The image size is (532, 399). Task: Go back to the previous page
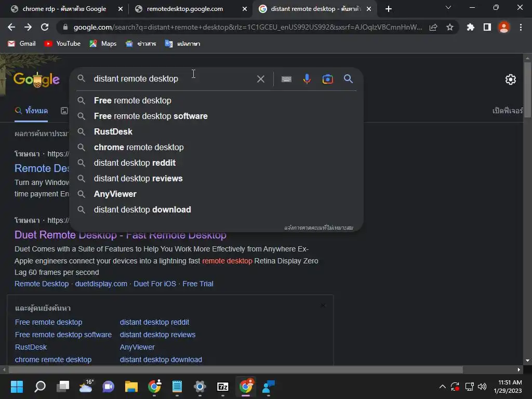point(11,27)
